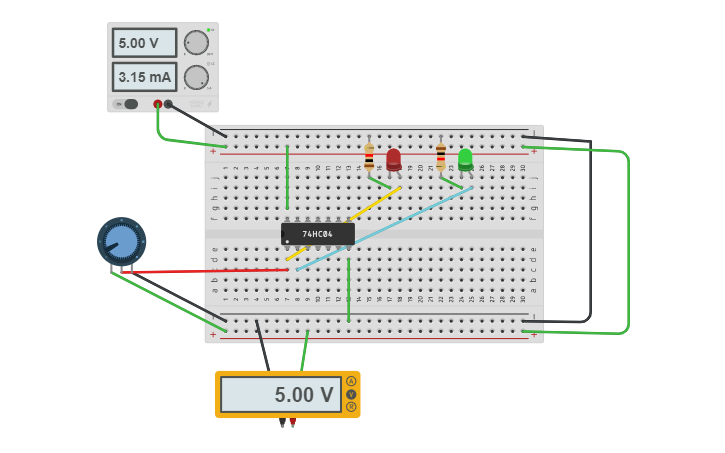Toggle the power supply ON switch
Image resolution: width=725 pixels, height=453 pixels.
point(125,104)
